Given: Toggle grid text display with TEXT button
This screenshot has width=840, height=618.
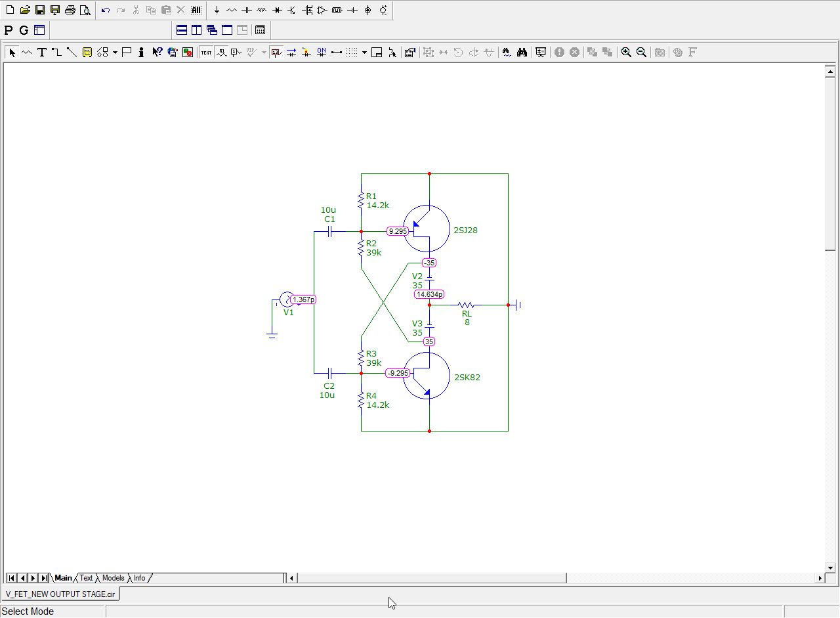Looking at the screenshot, I should (206, 53).
